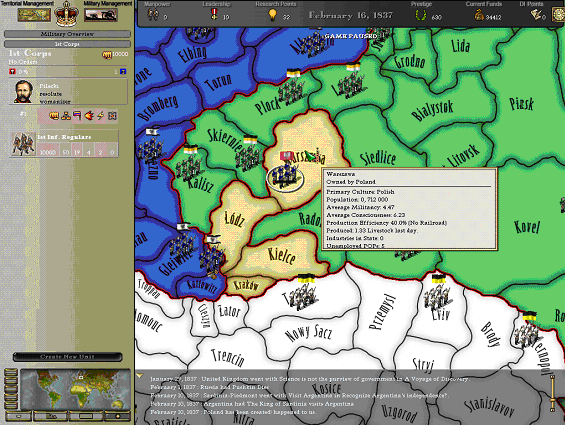Click the fire attack unit stat icon
Image resolution: width=565 pixels, height=427 pixels.
click(x=89, y=116)
